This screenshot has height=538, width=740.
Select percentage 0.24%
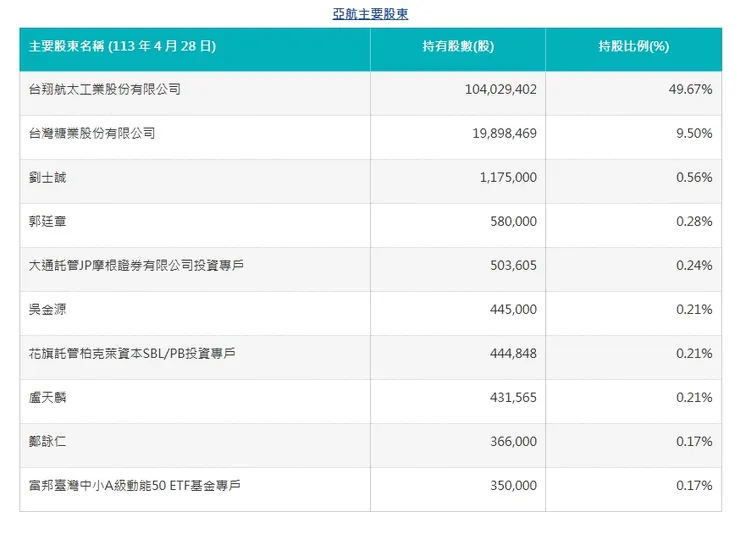point(694,265)
